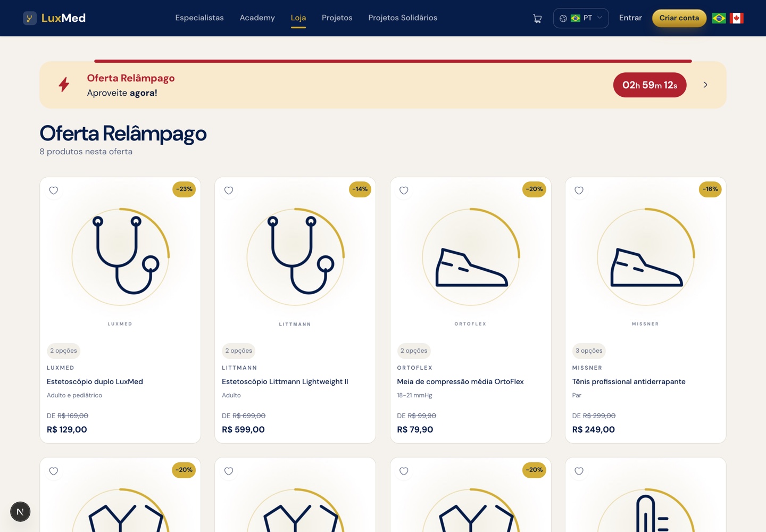Click the -14% discount badge
The height and width of the screenshot is (532, 766).
(x=360, y=189)
